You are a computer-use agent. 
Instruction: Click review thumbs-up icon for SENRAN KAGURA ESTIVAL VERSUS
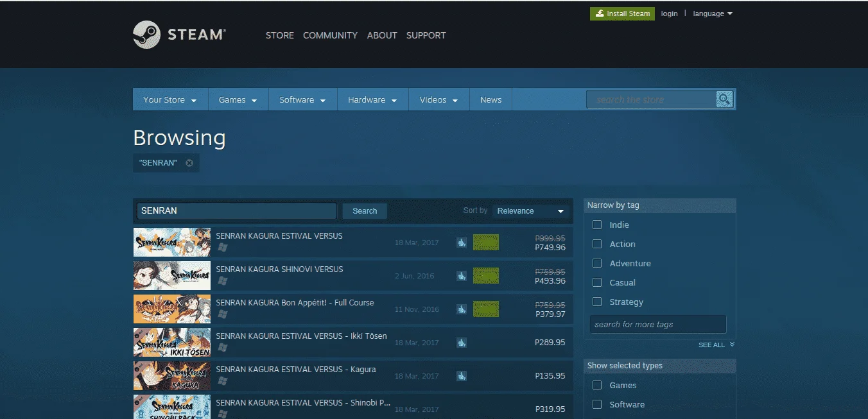461,243
